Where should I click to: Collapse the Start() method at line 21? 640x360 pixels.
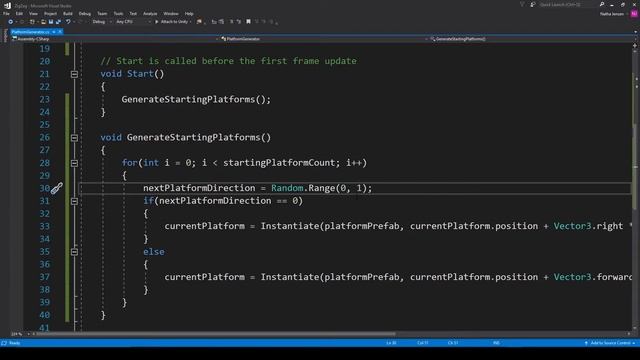74,74
